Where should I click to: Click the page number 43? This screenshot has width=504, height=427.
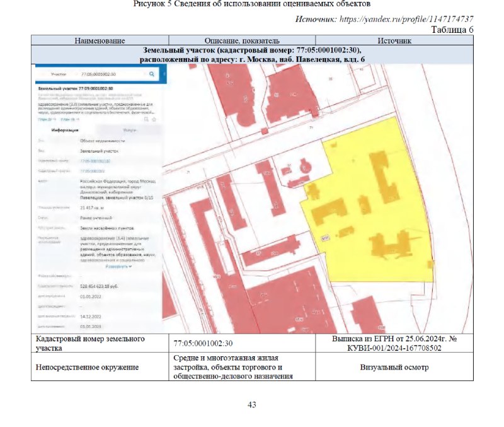point(252,404)
